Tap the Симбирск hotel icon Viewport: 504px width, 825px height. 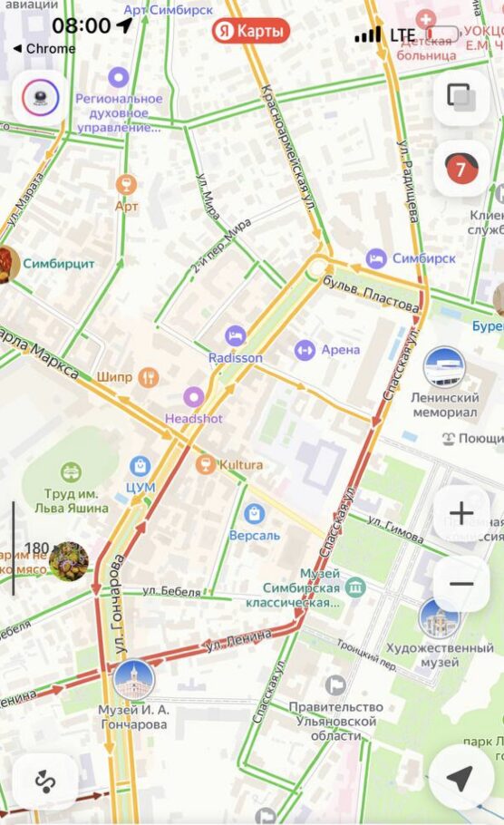point(376,259)
